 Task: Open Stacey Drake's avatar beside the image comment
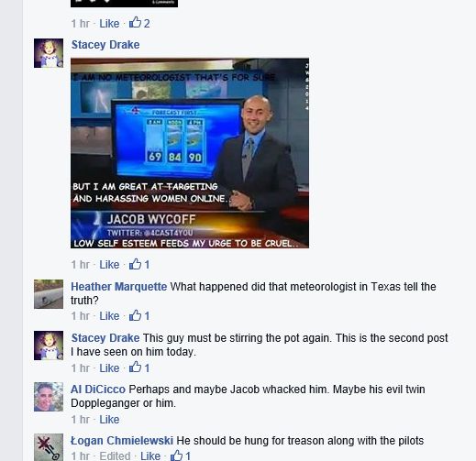point(49,53)
